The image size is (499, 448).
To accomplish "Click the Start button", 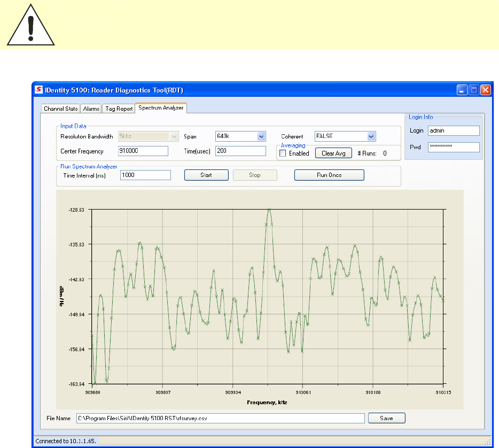I will click(x=206, y=175).
